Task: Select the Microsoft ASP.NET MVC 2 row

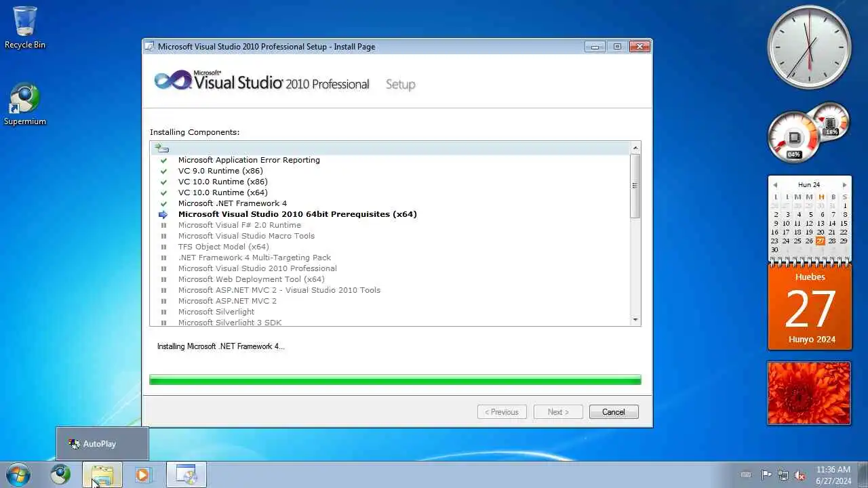Action: pyautogui.click(x=227, y=302)
